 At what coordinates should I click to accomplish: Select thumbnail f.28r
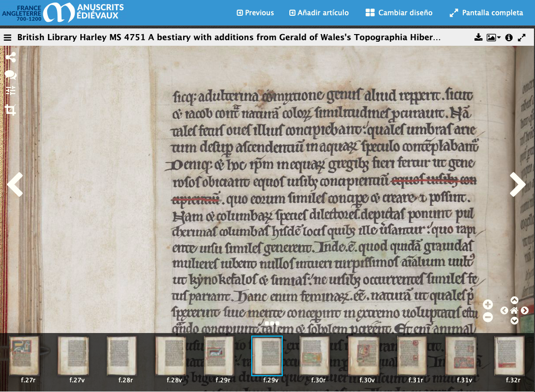click(122, 355)
